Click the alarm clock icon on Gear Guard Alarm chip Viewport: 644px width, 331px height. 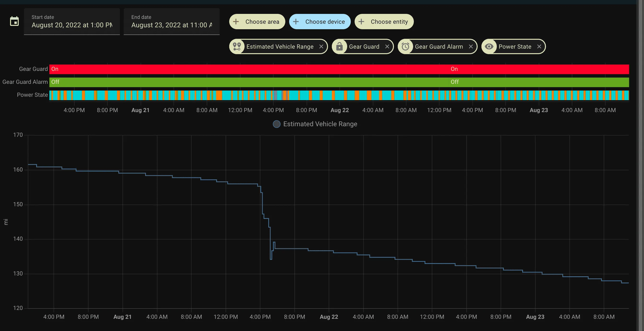[x=405, y=46]
